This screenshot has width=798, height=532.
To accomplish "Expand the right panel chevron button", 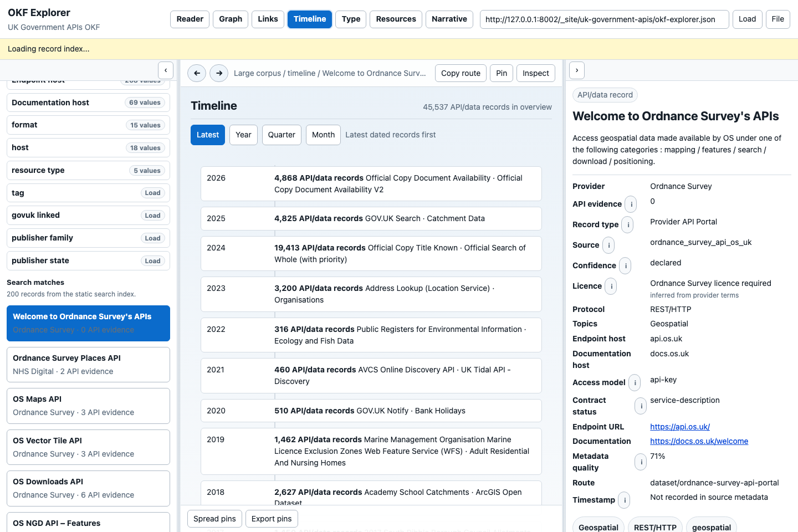I will pyautogui.click(x=577, y=70).
